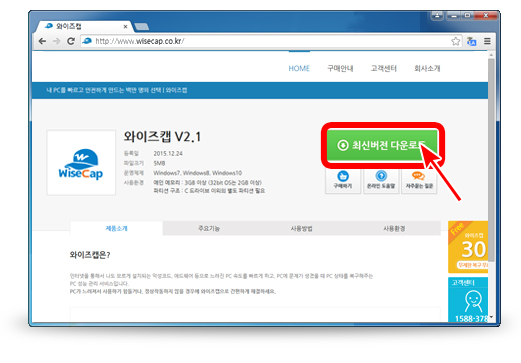Open the translate page icon
The height and width of the screenshot is (363, 521).
pos(472,41)
